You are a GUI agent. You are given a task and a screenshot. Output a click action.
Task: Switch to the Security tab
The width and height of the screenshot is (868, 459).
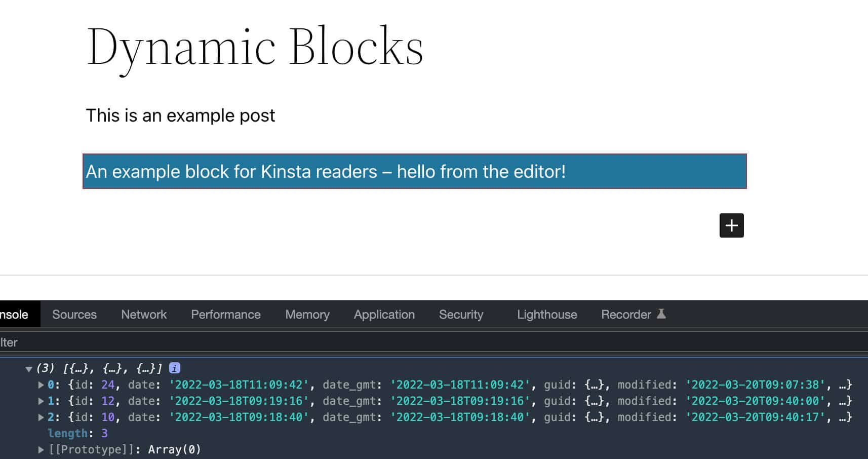click(x=461, y=315)
